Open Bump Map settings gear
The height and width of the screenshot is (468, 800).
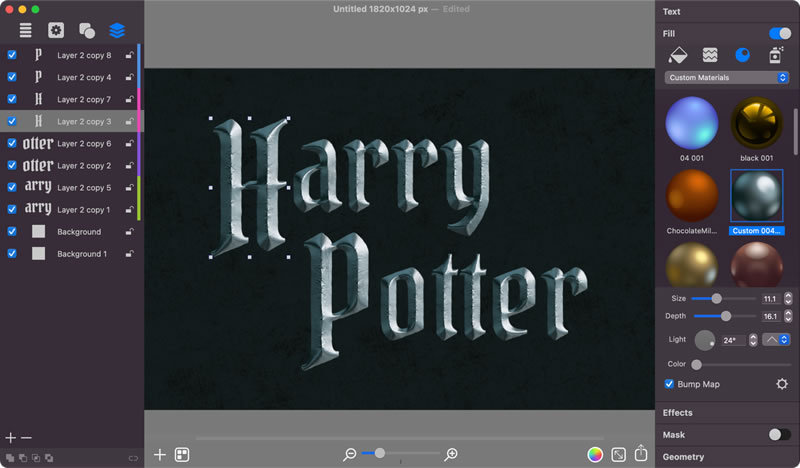pos(782,384)
